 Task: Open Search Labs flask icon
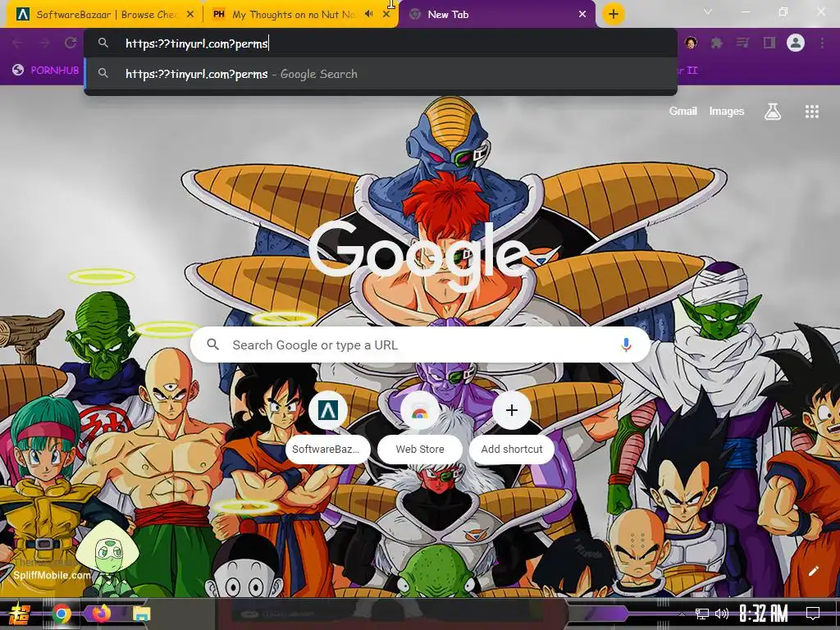(x=773, y=112)
